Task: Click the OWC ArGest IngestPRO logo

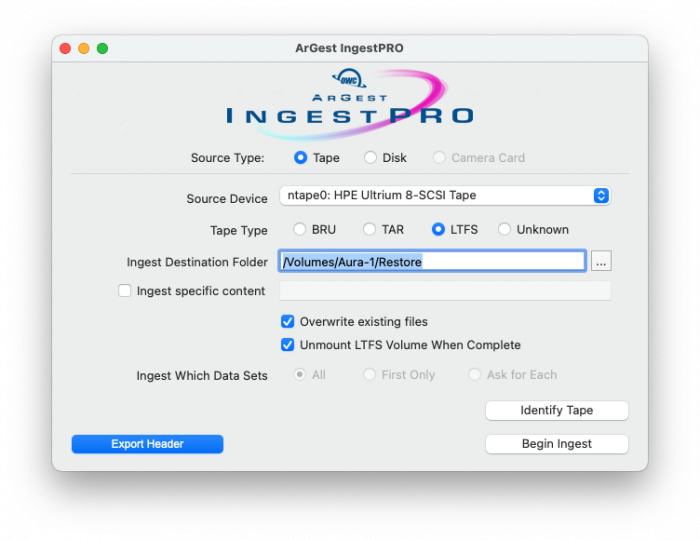Action: pyautogui.click(x=350, y=104)
